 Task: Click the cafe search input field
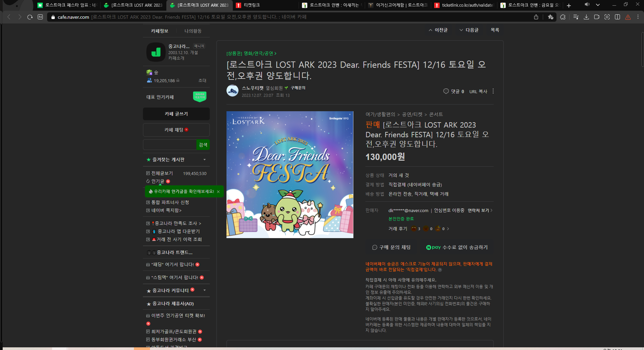tap(170, 145)
